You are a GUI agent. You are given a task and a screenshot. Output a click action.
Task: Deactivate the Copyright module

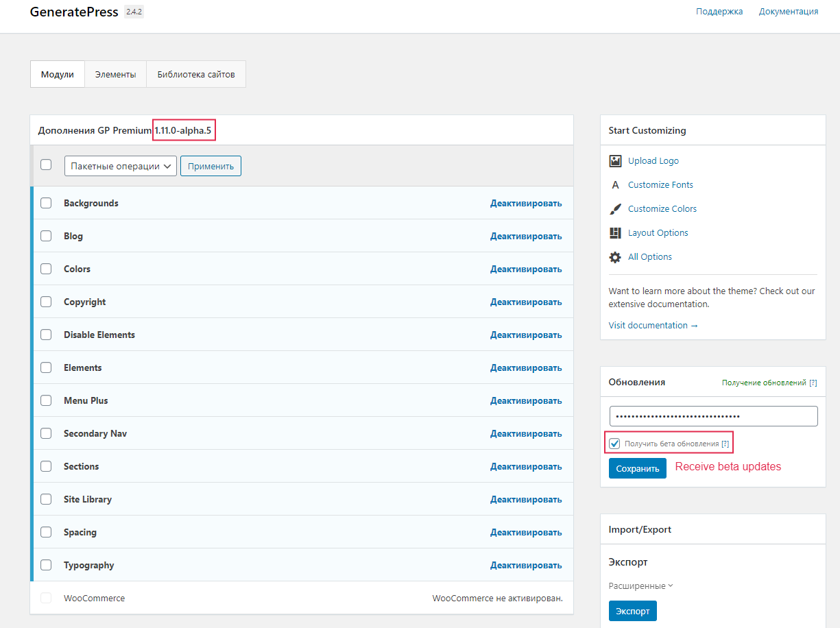pos(526,302)
